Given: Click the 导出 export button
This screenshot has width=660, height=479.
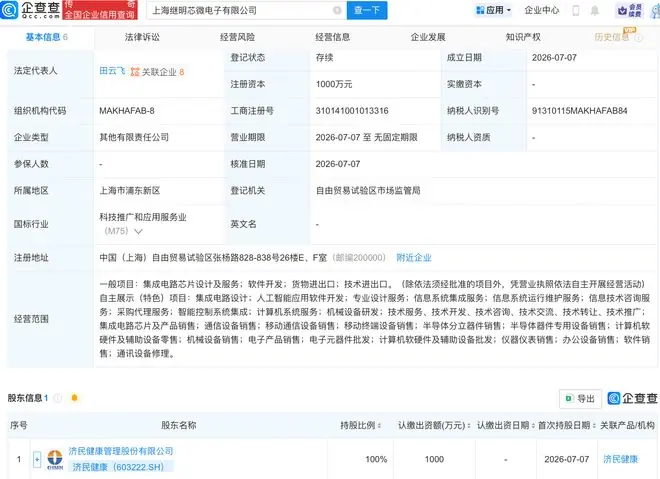Looking at the screenshot, I should pyautogui.click(x=580, y=398).
